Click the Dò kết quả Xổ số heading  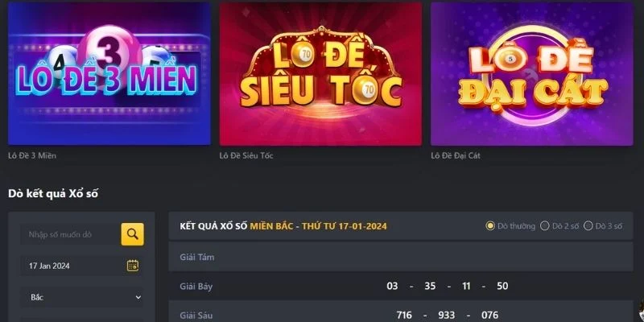point(53,194)
